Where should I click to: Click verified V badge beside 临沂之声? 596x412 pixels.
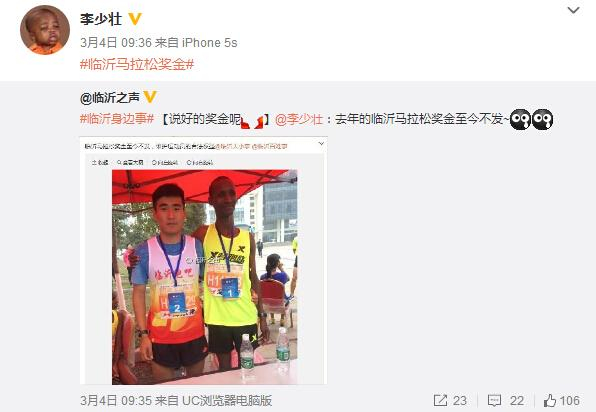(x=150, y=97)
